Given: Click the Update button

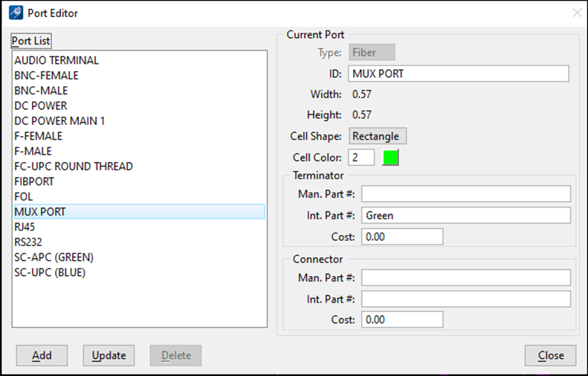Looking at the screenshot, I should [x=109, y=355].
